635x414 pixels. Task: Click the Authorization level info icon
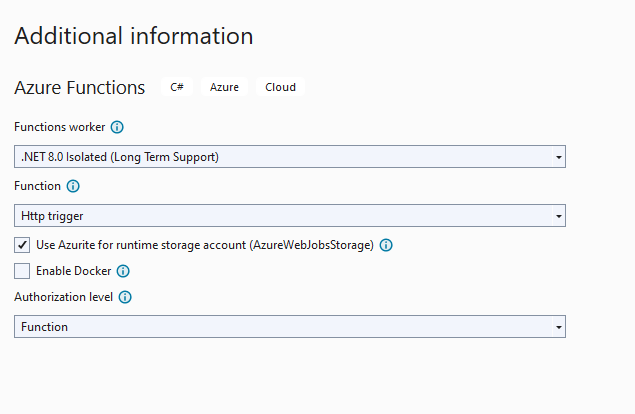(x=125, y=297)
